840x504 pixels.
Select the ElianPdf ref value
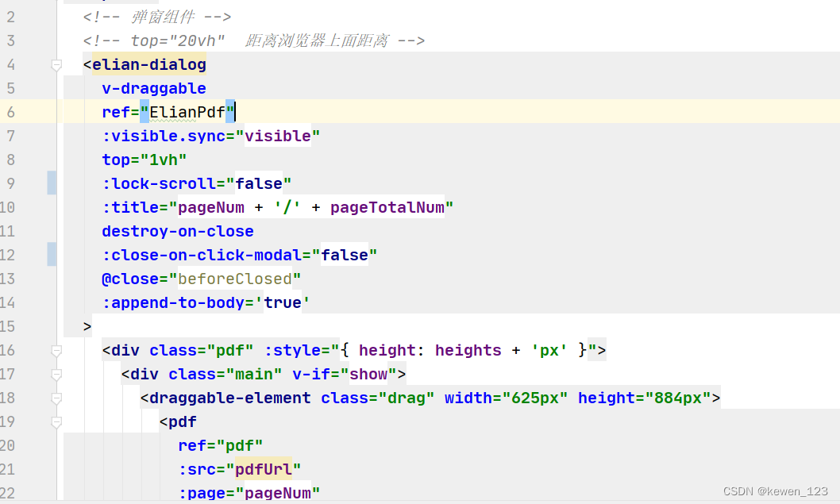(x=188, y=112)
